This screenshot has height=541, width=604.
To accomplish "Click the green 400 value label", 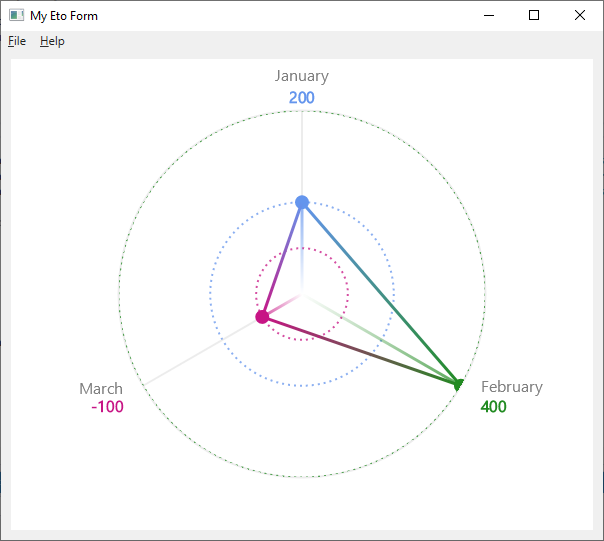I will pyautogui.click(x=493, y=407).
